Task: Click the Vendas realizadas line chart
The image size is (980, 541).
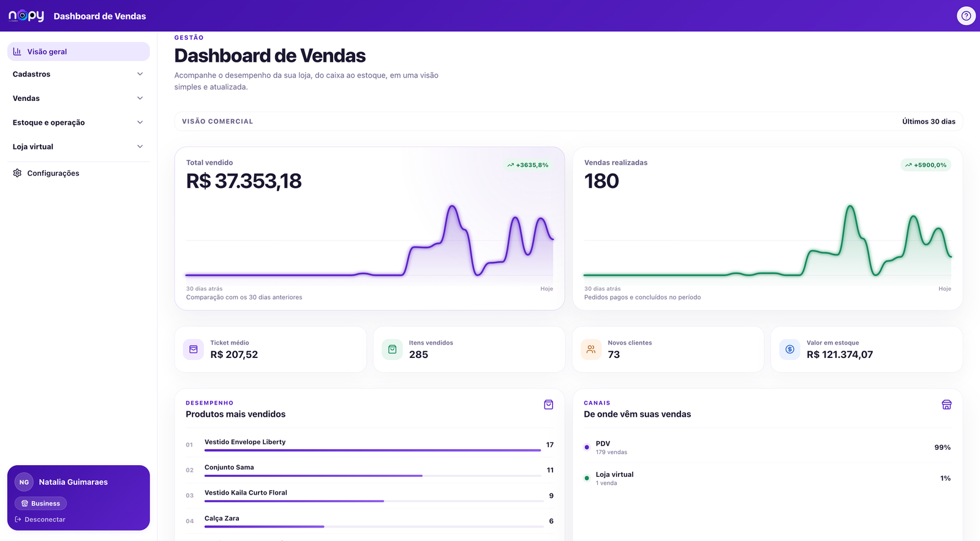Action: pos(767,241)
